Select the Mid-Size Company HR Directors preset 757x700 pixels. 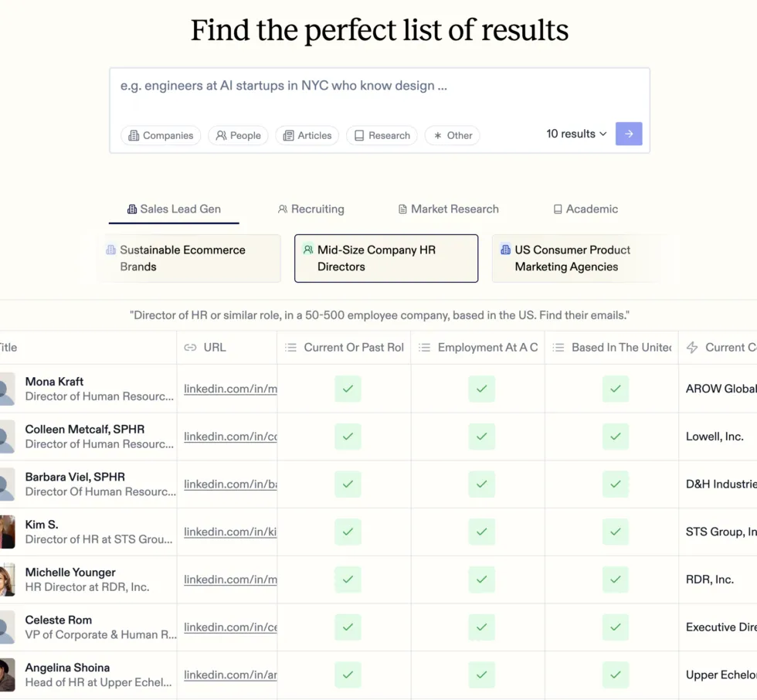point(386,258)
